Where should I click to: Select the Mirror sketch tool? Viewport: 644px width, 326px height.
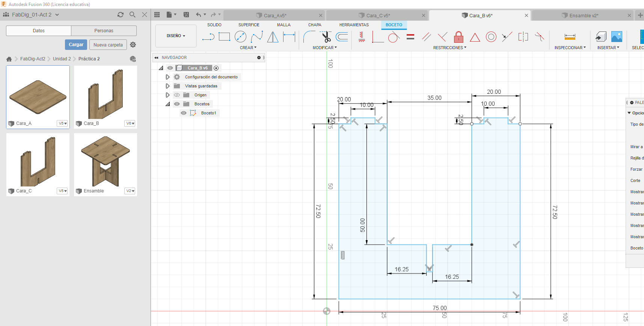pos(273,37)
